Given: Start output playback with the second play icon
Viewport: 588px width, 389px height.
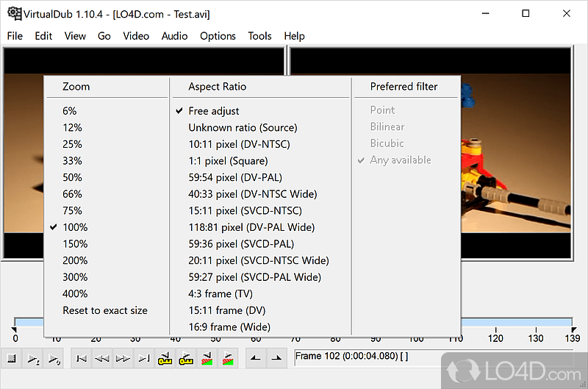Looking at the screenshot, I should point(54,359).
